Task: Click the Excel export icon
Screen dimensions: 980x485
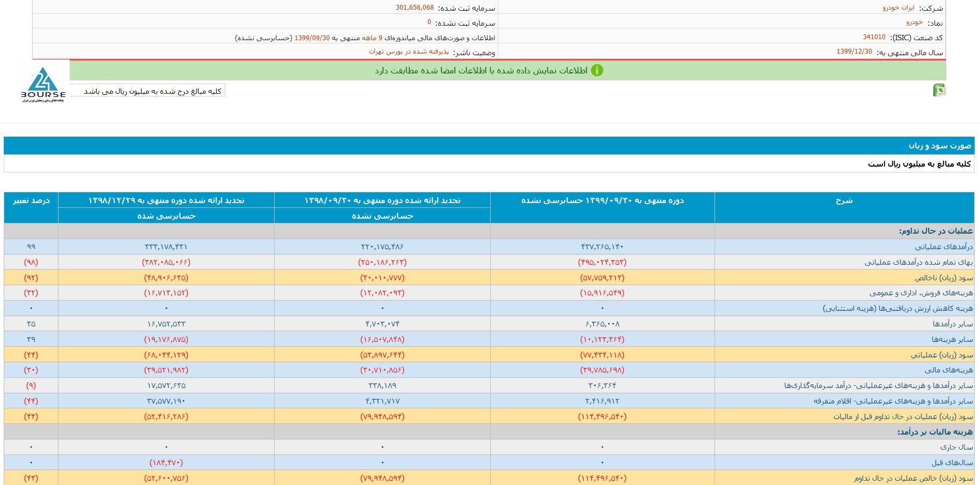Action: click(x=939, y=90)
